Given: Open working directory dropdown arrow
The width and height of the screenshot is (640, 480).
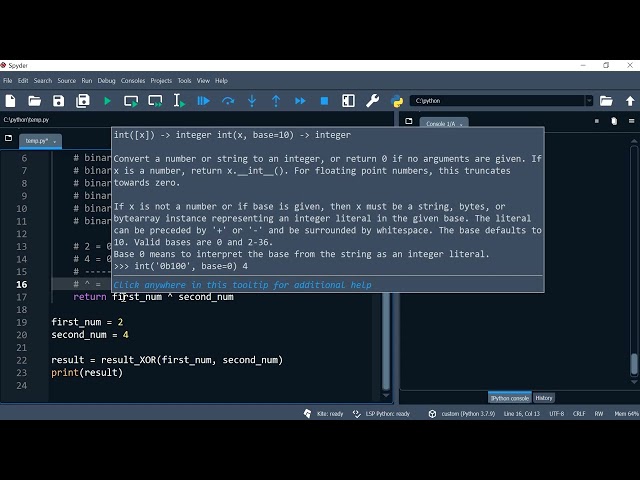Looking at the screenshot, I should click(589, 101).
